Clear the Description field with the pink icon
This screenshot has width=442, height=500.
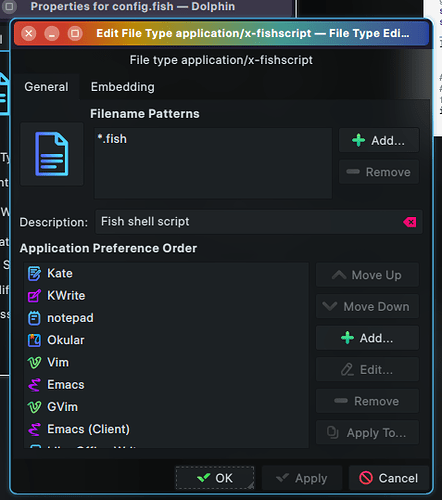click(410, 222)
